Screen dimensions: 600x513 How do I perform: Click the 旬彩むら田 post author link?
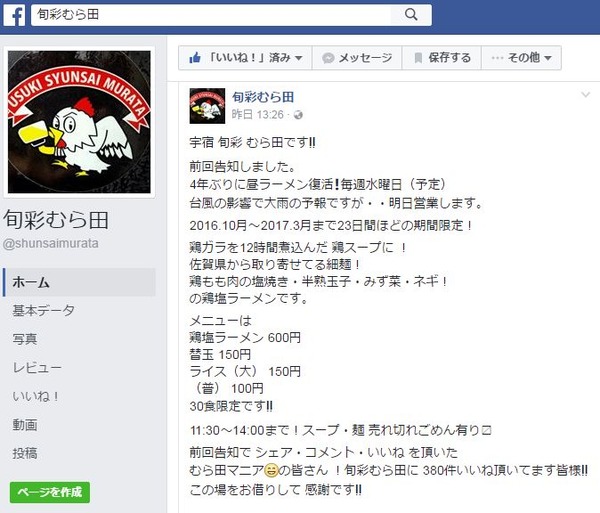pos(263,97)
